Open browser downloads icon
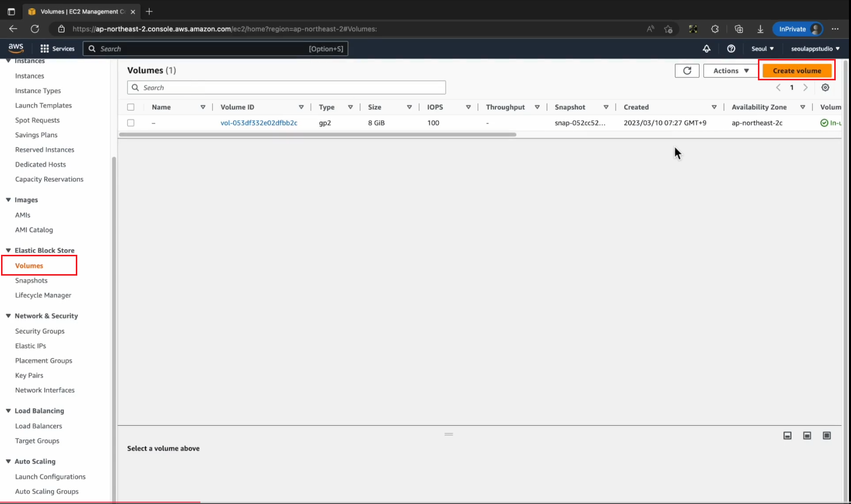Viewport: 851px width, 504px height. (x=760, y=29)
